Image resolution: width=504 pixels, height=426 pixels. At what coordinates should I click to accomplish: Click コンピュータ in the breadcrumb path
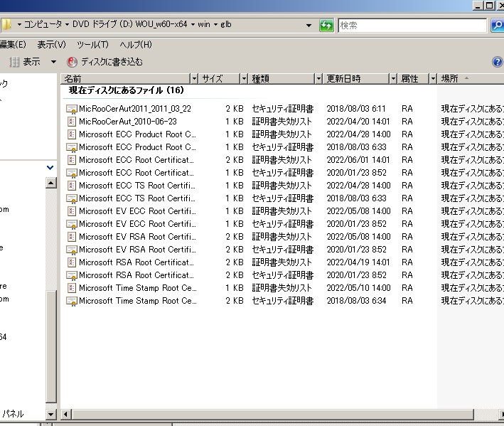click(43, 24)
